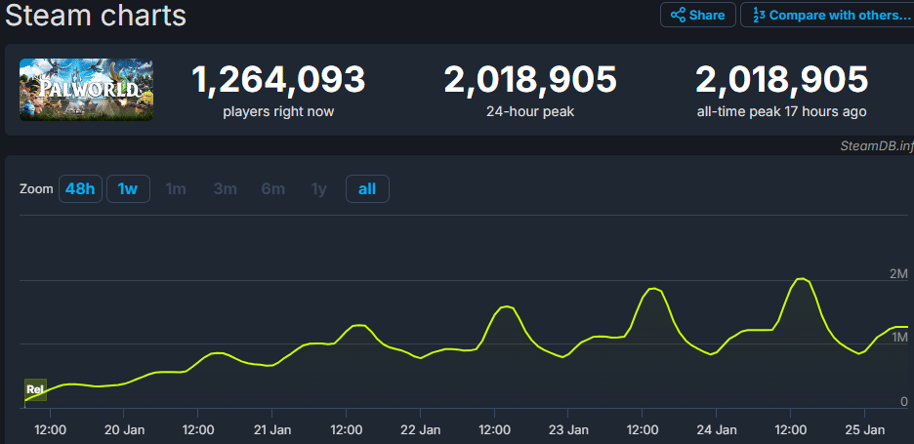The height and width of the screenshot is (444, 914).
Task: Click the 20 Jan axis label
Action: [x=123, y=431]
